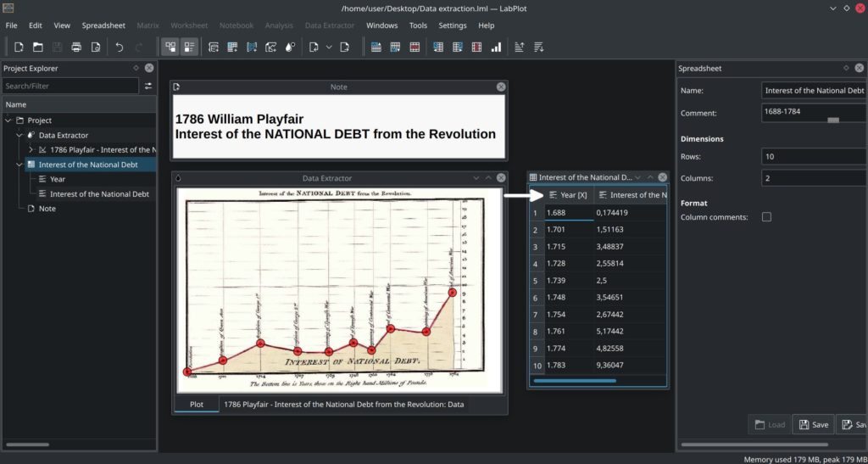Click the bar chart statistics toolbar icon
Viewport: 868px width, 464px height.
[x=495, y=47]
